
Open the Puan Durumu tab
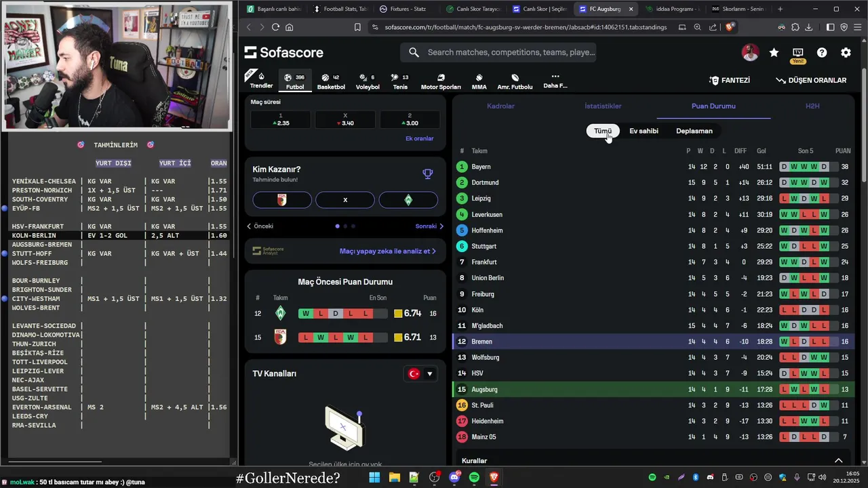pos(713,106)
